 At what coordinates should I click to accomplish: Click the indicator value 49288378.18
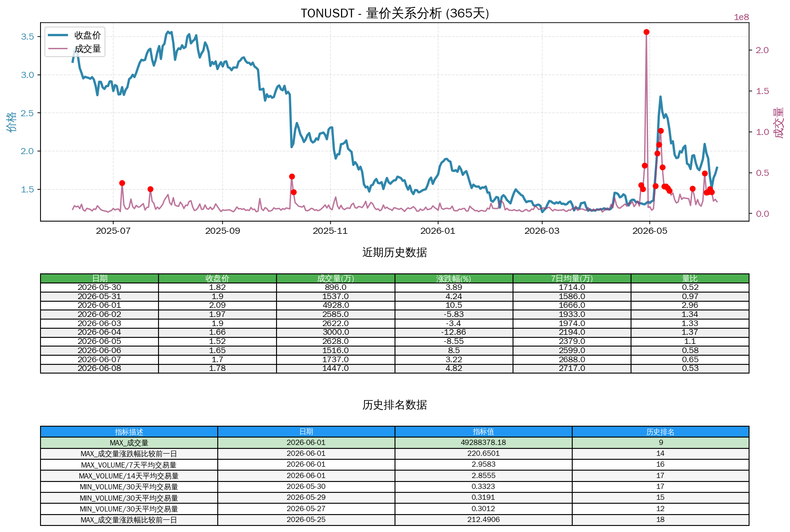pyautogui.click(x=483, y=443)
